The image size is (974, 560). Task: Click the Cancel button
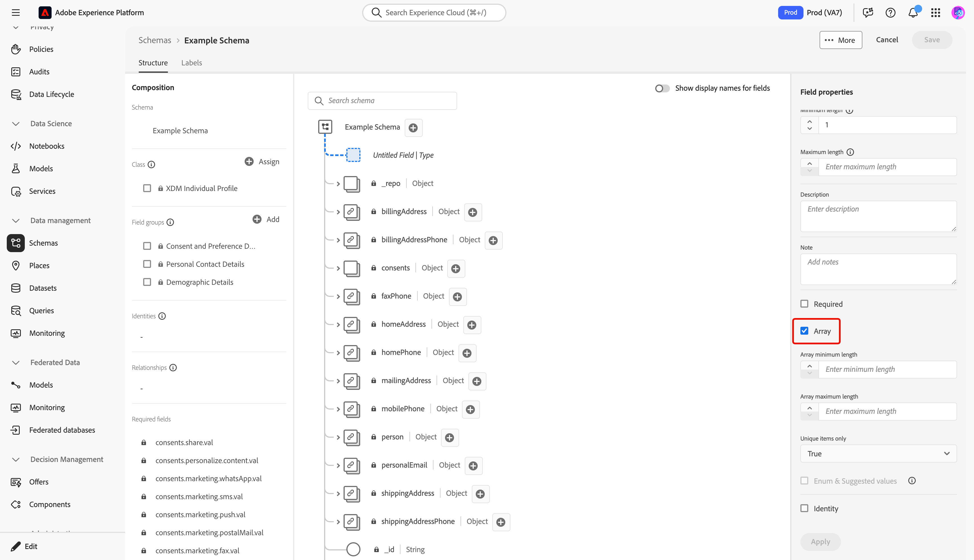point(887,40)
